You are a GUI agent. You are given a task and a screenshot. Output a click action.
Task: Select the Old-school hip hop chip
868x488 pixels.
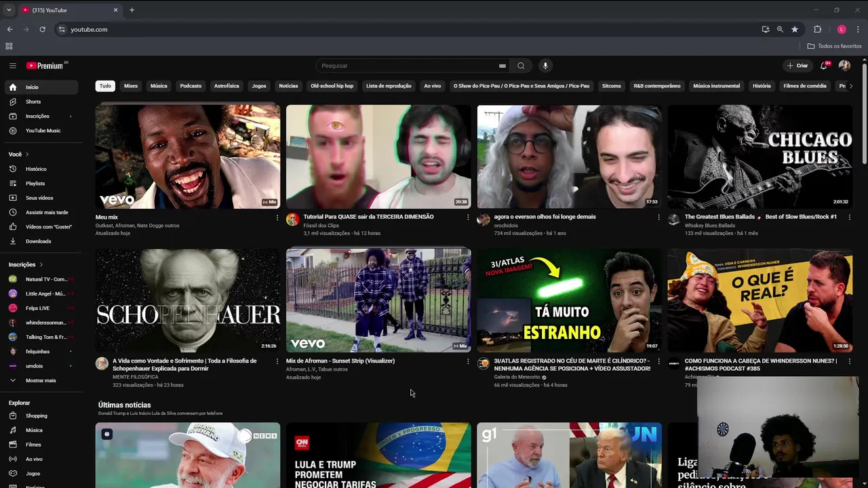pyautogui.click(x=332, y=86)
